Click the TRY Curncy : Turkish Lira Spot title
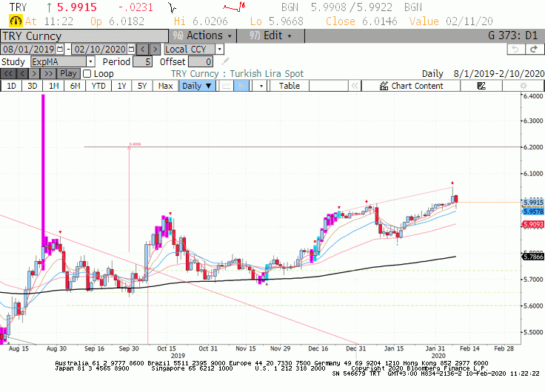The image size is (545, 392). coord(237,74)
